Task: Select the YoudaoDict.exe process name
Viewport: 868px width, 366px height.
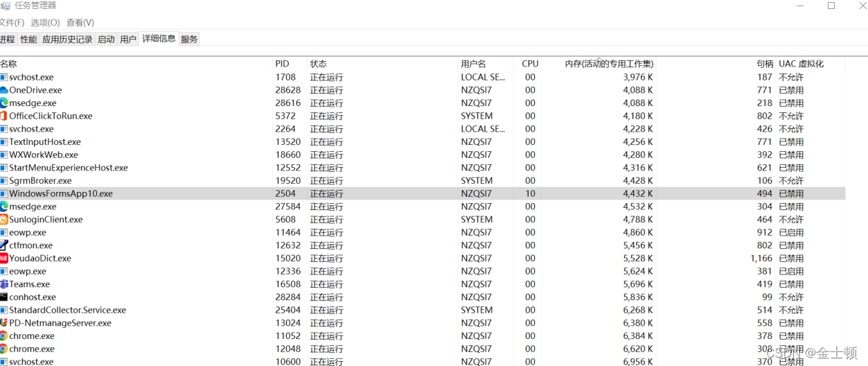Action: pyautogui.click(x=40, y=259)
